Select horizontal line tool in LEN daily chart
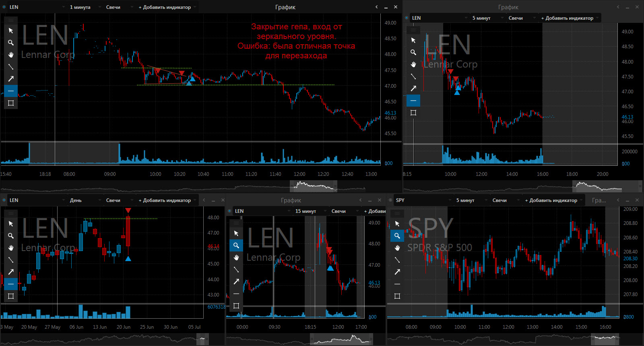The width and height of the screenshot is (644, 346). [x=11, y=284]
